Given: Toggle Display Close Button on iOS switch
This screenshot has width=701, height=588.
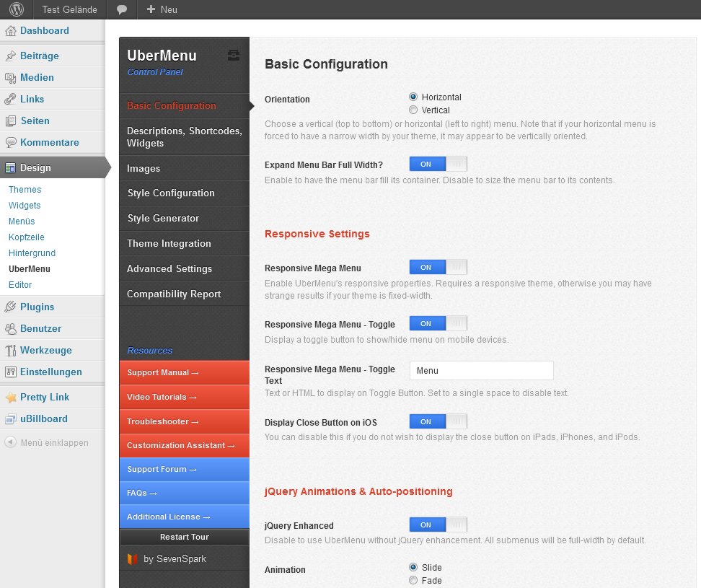Looking at the screenshot, I should coord(438,421).
